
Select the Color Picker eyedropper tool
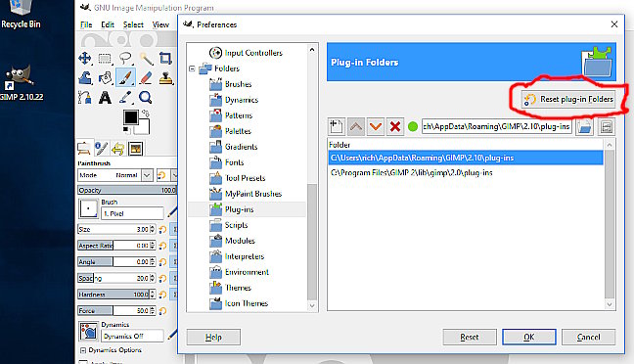[x=125, y=98]
